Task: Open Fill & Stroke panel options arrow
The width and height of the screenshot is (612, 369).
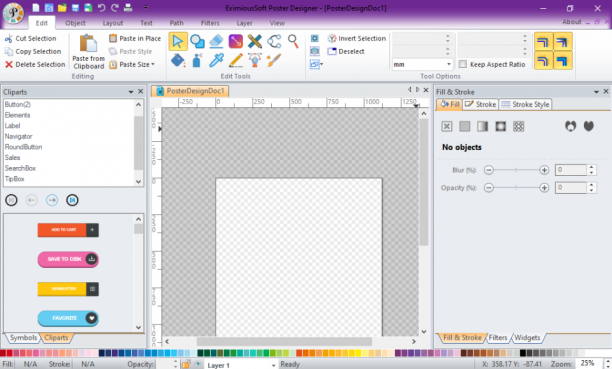Action: click(596, 92)
